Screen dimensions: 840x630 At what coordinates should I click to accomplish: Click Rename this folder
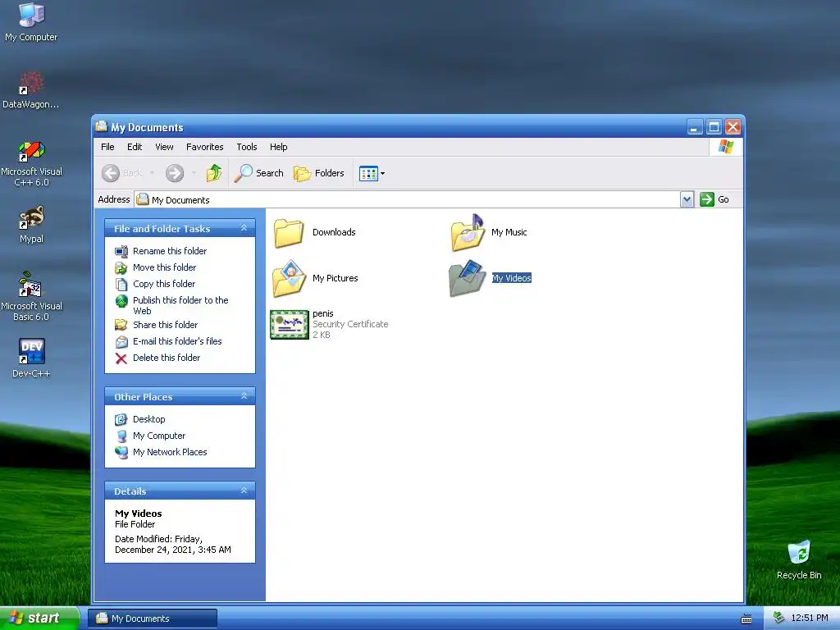click(x=170, y=251)
